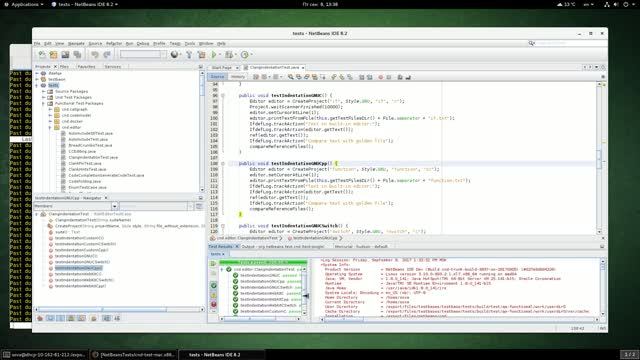The height and width of the screenshot is (360, 640).
Task: Open the Window menu
Action: coord(206,43)
